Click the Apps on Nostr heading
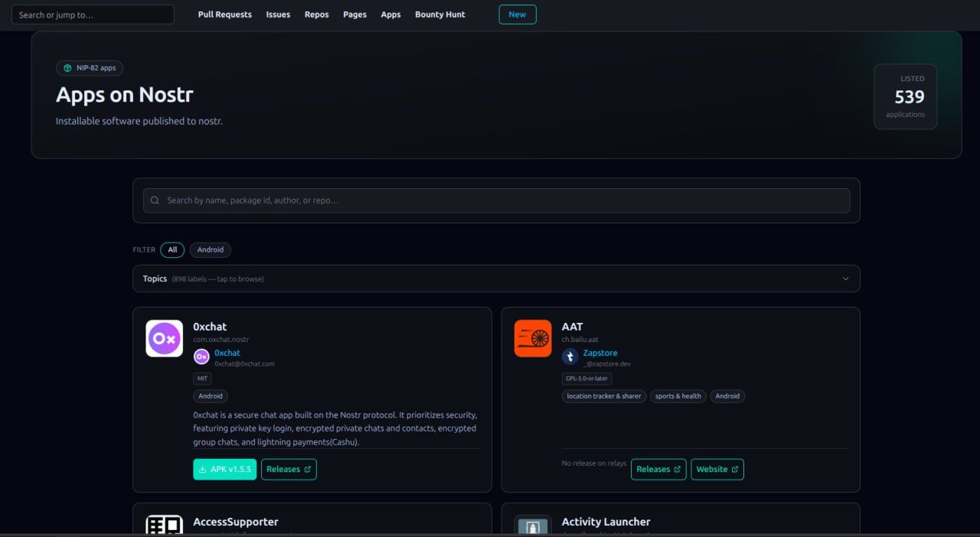 coord(125,95)
